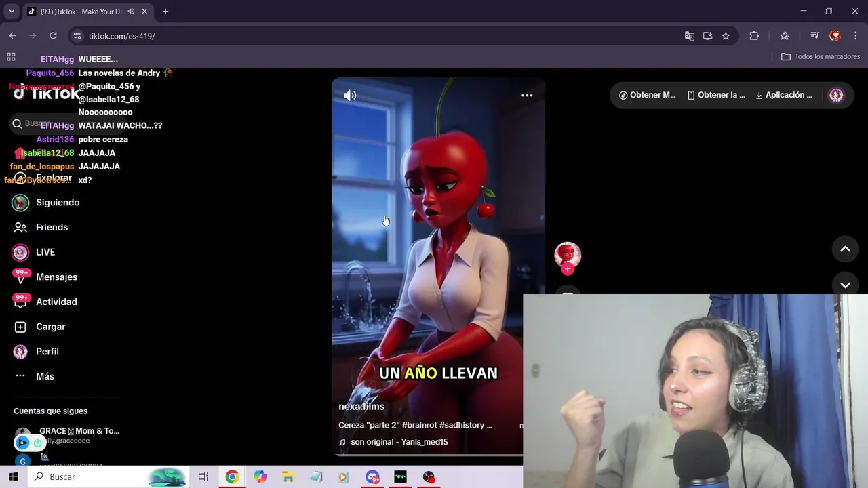Open the #brainrot hashtag in the caption
Viewport: 868px width, 488px height.
coord(419,425)
